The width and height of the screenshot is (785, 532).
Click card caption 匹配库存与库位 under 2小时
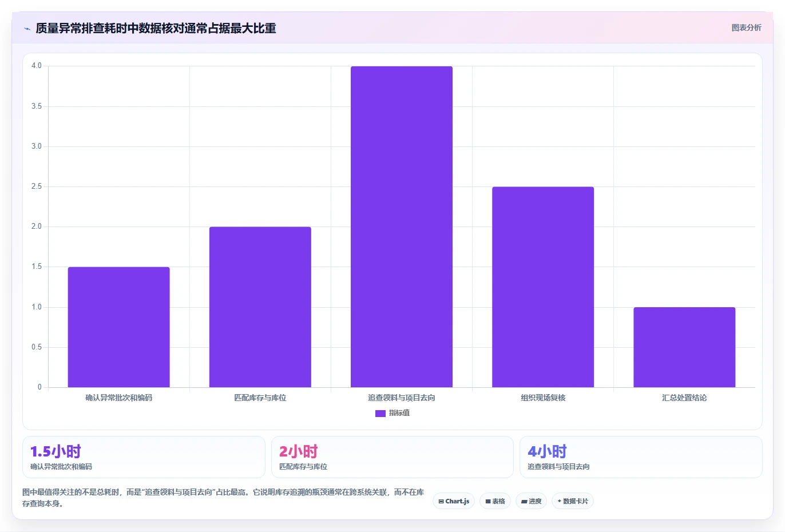coord(303,467)
